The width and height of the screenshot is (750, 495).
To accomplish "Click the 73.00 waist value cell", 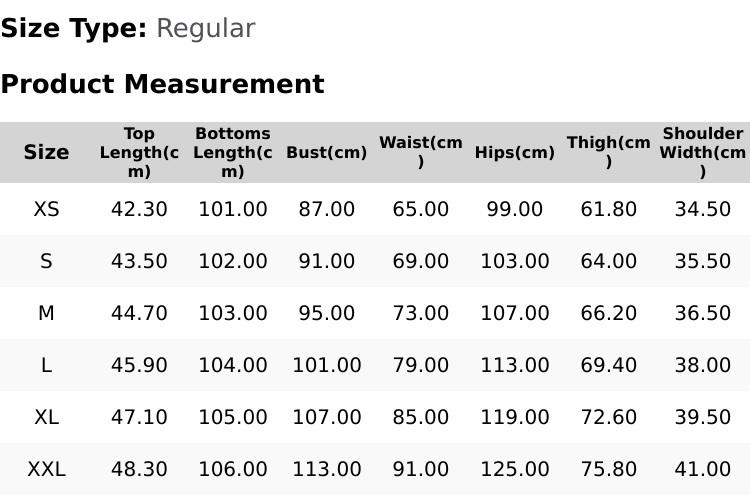I will pyautogui.click(x=421, y=313).
